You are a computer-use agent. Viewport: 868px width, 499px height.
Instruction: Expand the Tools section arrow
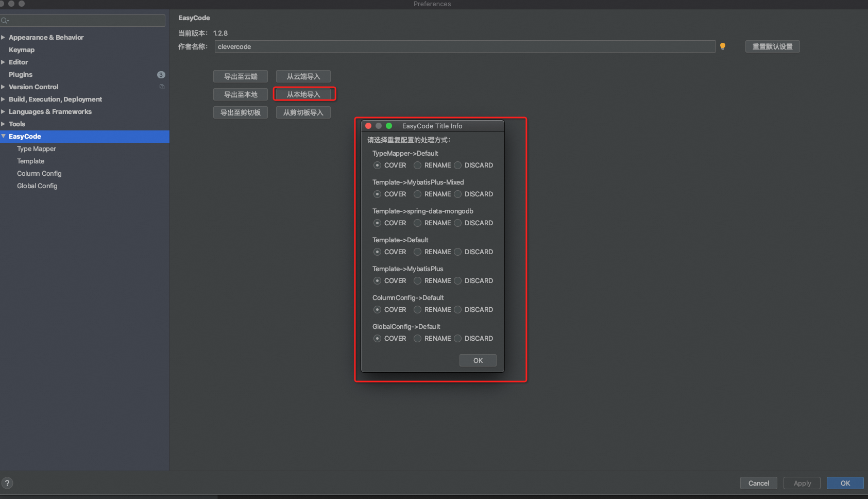[3, 124]
